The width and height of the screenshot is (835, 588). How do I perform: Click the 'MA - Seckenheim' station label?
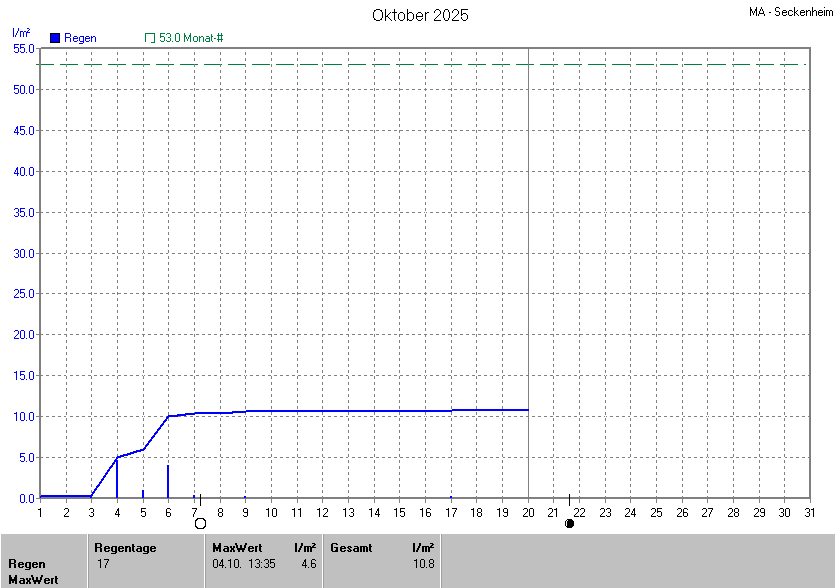[x=788, y=13]
